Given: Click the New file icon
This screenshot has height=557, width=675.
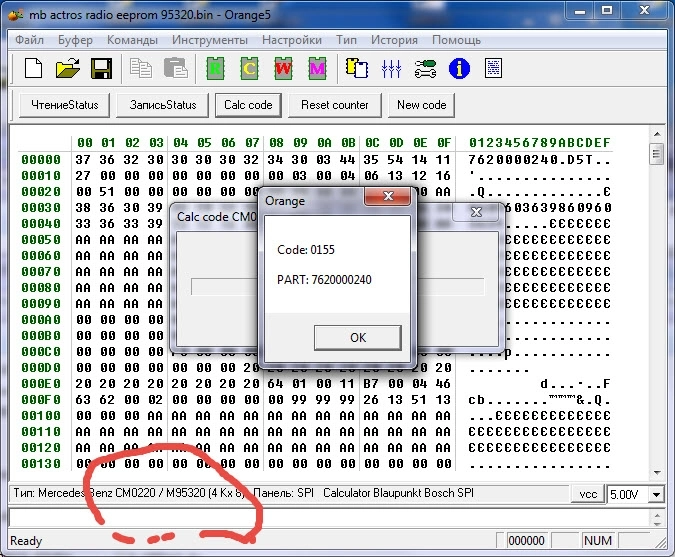Looking at the screenshot, I should coord(34,68).
